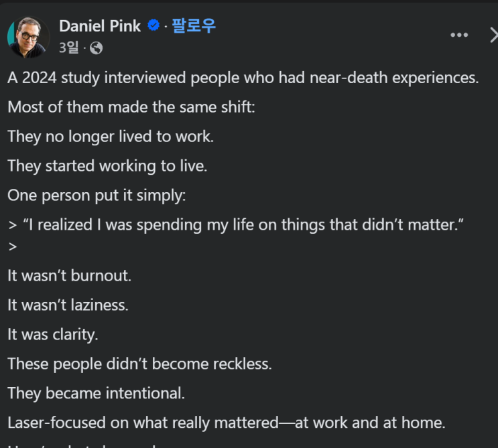Click the text 'It wasn't burnout.'
The image size is (498, 448).
point(69,276)
